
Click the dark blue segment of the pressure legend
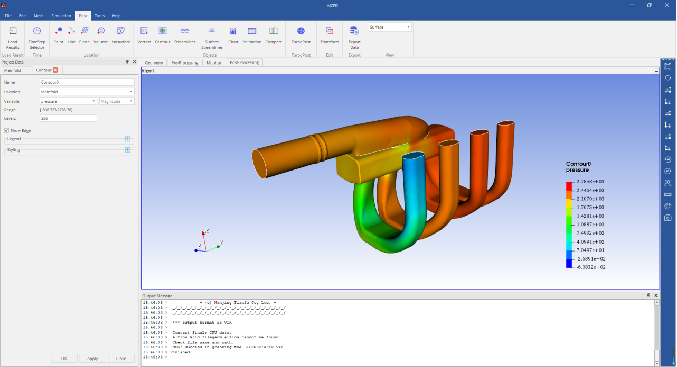(x=569, y=263)
